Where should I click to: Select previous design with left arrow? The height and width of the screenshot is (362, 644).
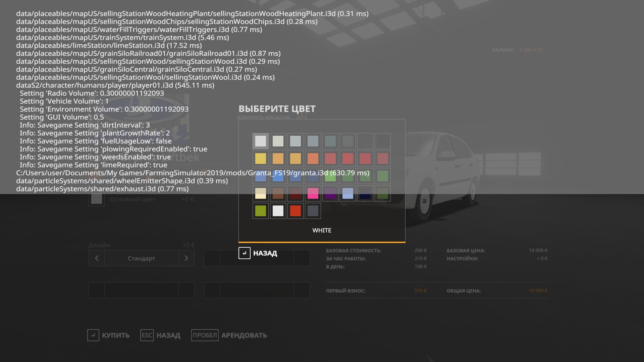tap(97, 258)
